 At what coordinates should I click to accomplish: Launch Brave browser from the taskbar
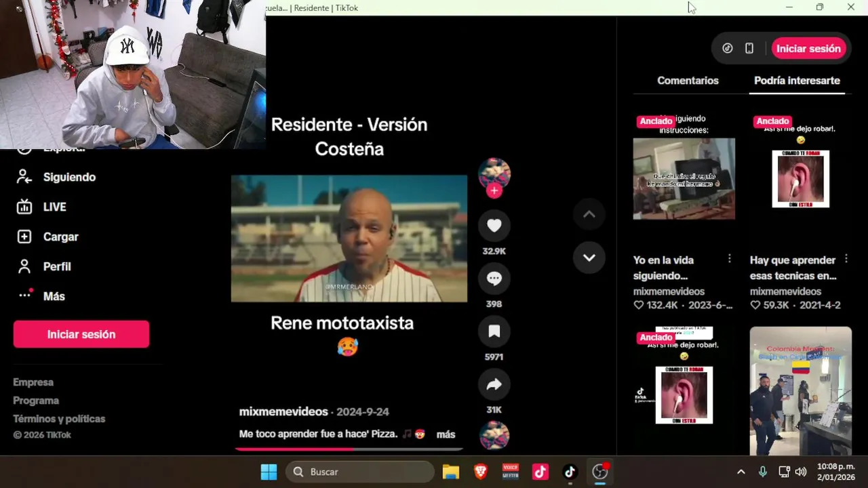tap(481, 472)
